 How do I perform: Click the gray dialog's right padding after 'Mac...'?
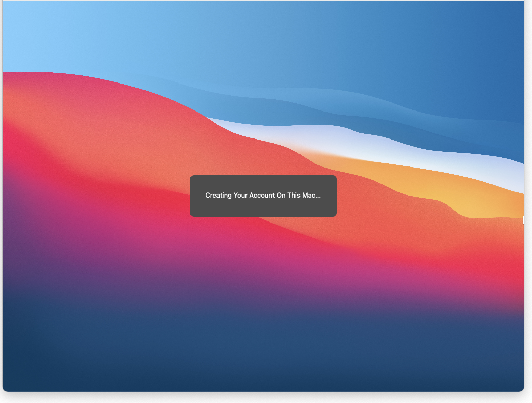pyautogui.click(x=329, y=196)
